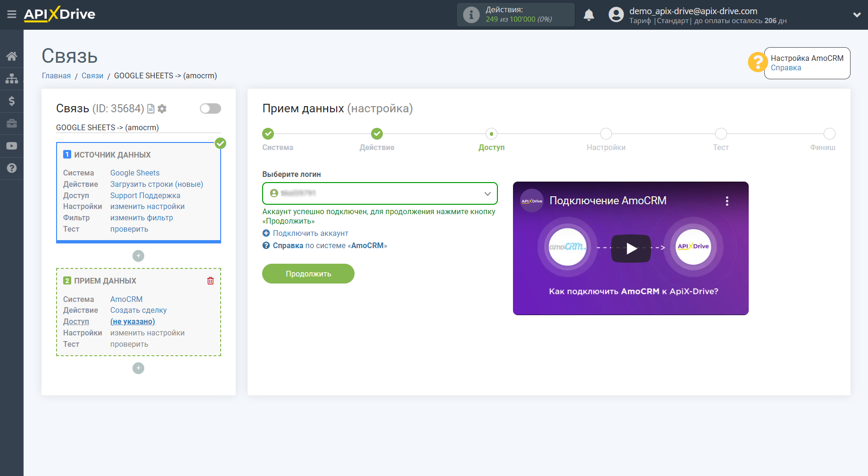The image size is (868, 476).
Task: Go to Тест wizard step
Action: point(720,134)
